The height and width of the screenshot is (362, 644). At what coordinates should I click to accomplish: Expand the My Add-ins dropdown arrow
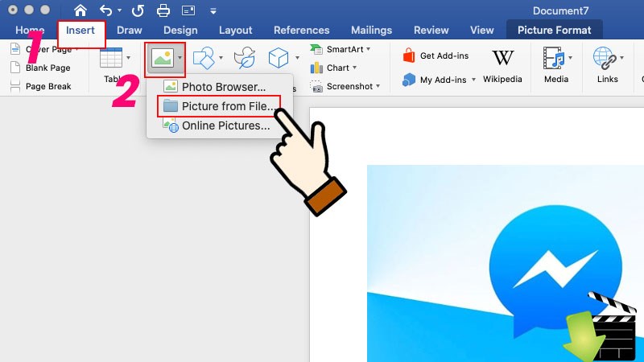point(473,80)
